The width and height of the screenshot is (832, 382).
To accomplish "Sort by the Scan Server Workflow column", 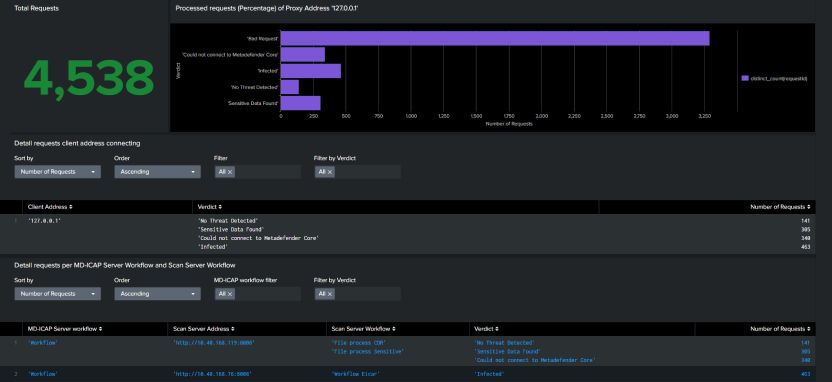I will pos(363,329).
